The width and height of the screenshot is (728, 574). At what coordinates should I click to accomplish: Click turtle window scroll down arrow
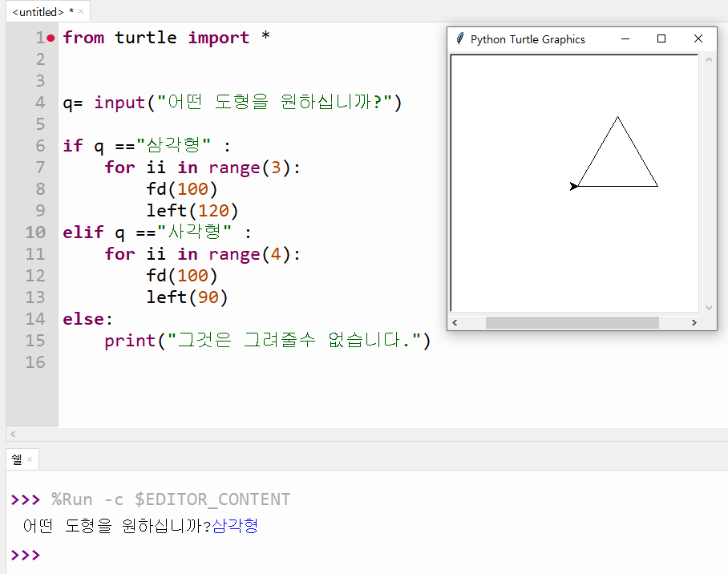[709, 307]
